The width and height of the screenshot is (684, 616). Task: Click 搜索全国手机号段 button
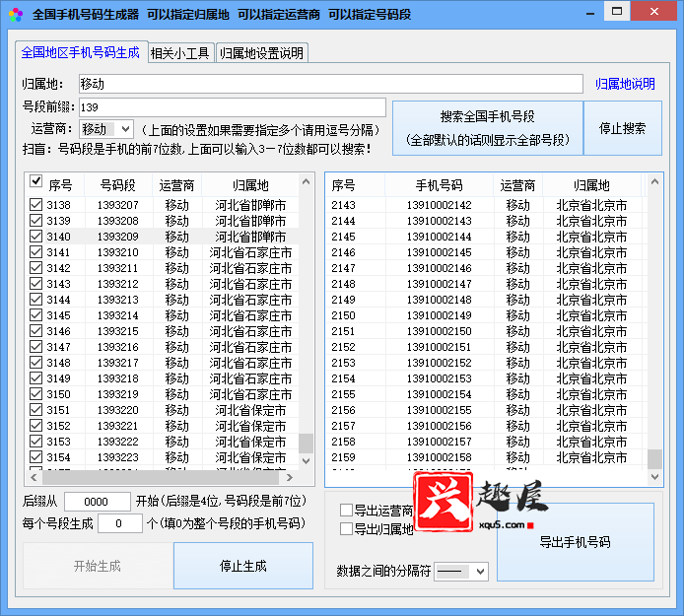click(487, 128)
